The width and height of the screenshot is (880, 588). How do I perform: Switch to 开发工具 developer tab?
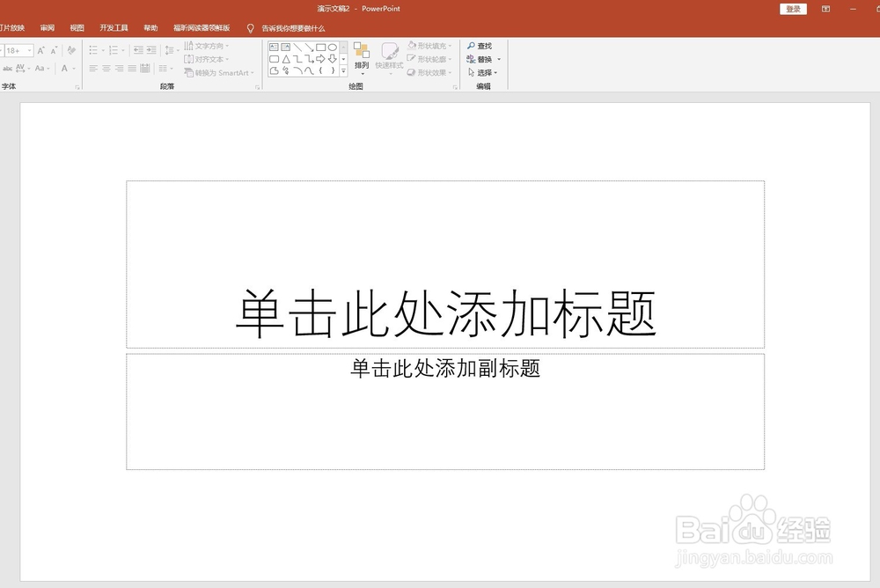tap(114, 28)
